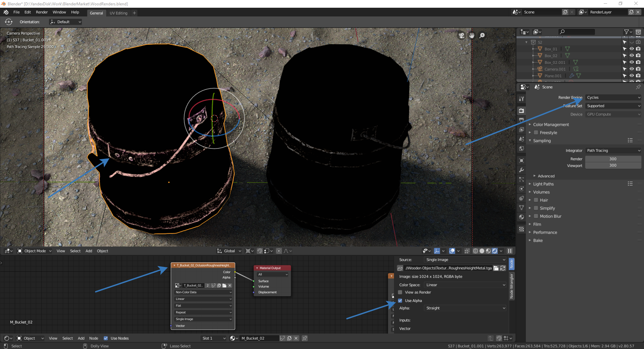Open the Modifiers wrench properties tab
The width and height of the screenshot is (644, 349).
(x=521, y=170)
